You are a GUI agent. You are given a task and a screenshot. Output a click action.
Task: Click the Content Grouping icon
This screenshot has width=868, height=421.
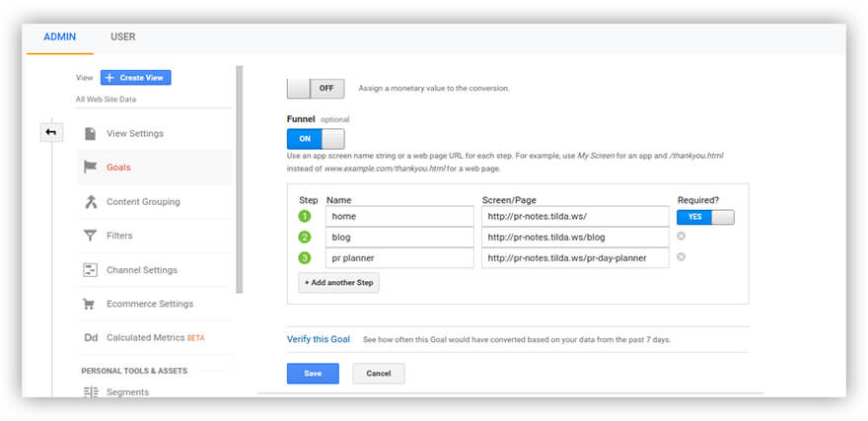91,201
